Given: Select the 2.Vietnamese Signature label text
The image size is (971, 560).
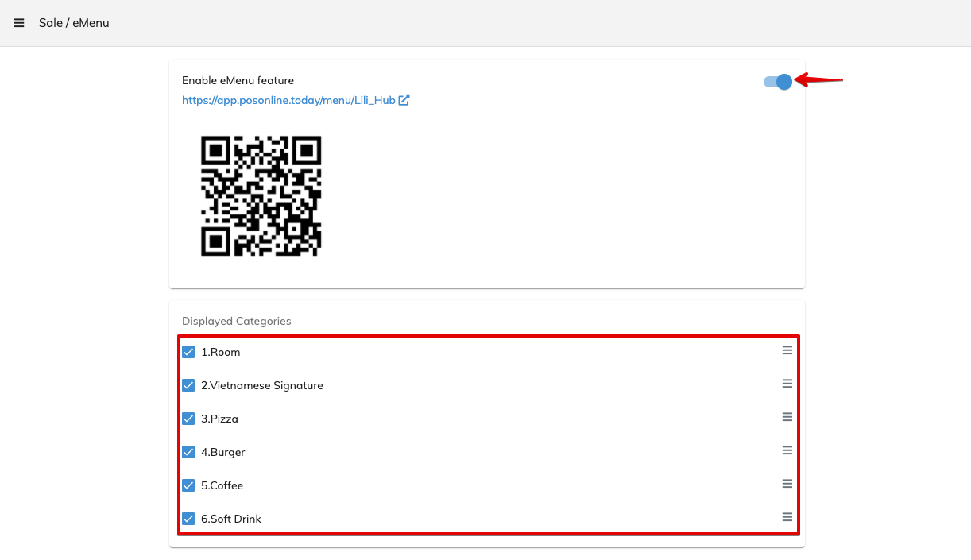Looking at the screenshot, I should coord(262,385).
